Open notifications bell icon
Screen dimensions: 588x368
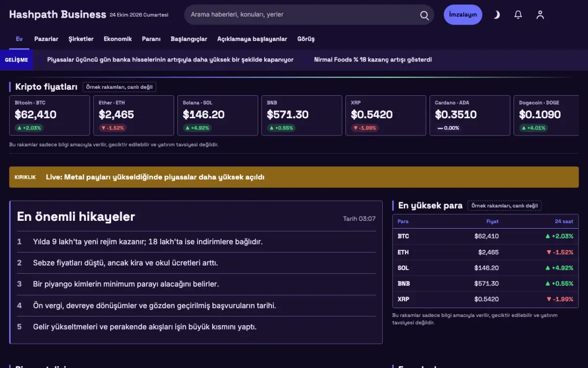pos(518,15)
